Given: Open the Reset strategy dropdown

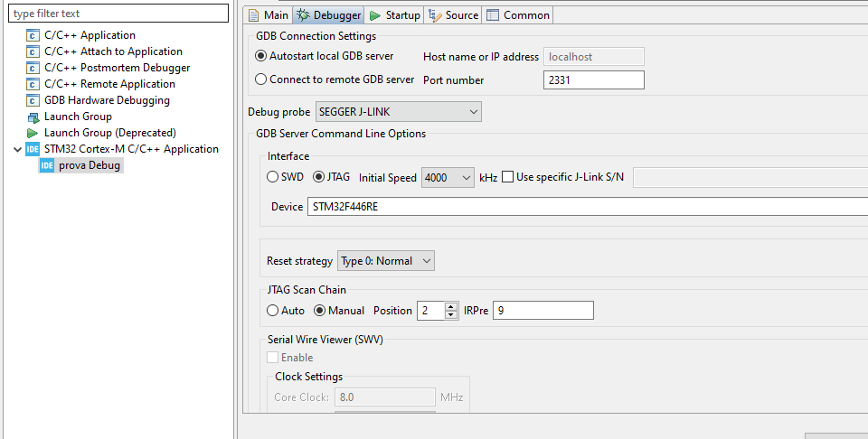Looking at the screenshot, I should (386, 261).
